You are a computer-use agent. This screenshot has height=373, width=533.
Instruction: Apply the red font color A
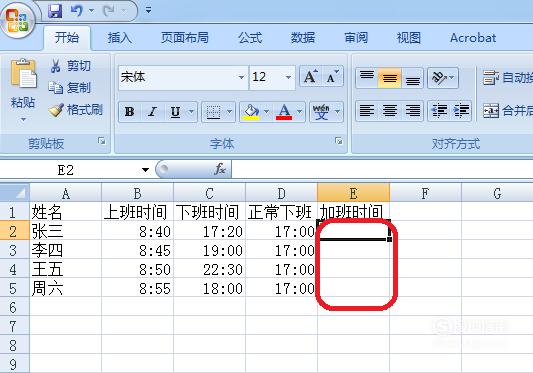(x=284, y=112)
